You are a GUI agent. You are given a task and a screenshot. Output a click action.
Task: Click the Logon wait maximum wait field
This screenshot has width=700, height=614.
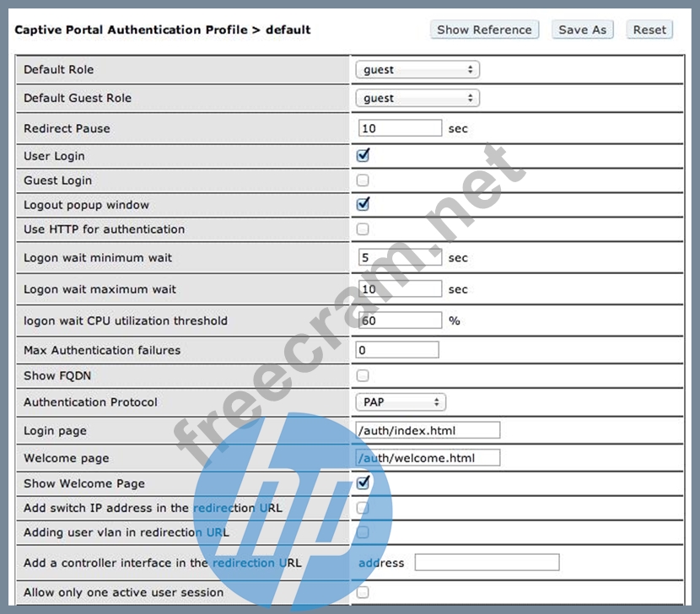point(400,289)
